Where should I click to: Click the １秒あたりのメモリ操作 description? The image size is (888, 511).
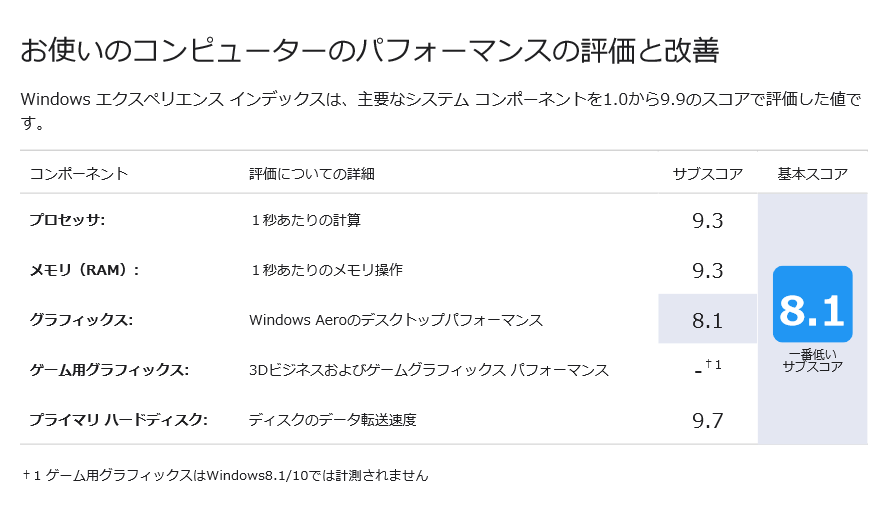point(326,270)
